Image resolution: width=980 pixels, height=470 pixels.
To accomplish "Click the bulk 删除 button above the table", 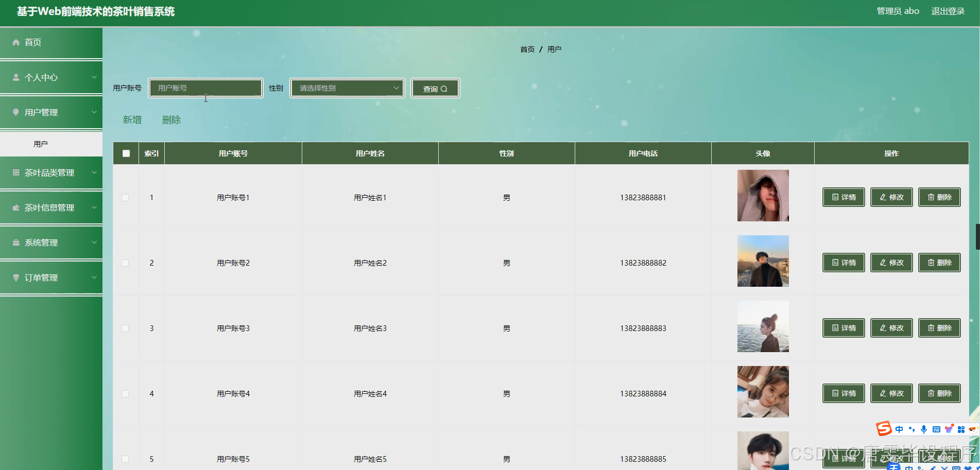I will (x=171, y=120).
